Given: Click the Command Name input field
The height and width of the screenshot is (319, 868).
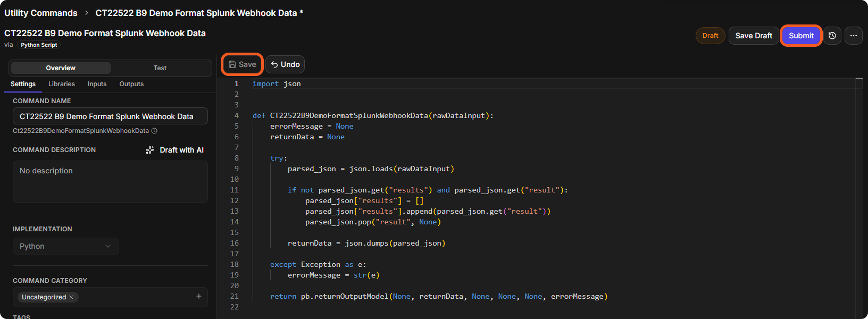Looking at the screenshot, I should pos(110,116).
